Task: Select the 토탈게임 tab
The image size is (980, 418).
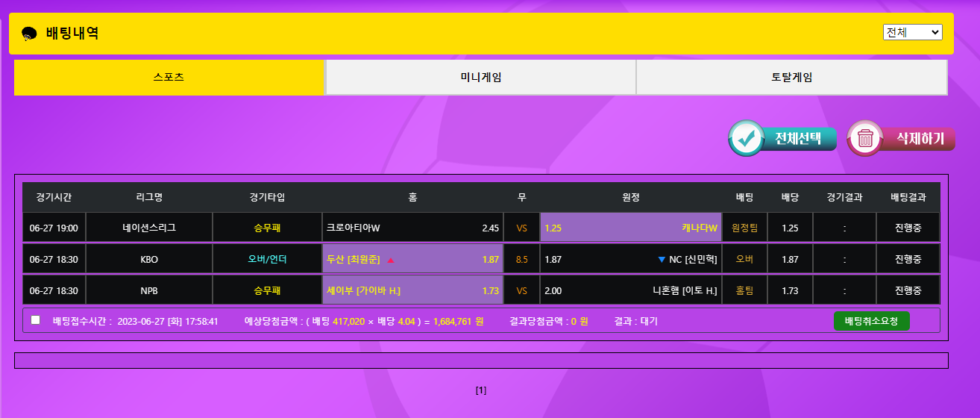Action: 791,78
